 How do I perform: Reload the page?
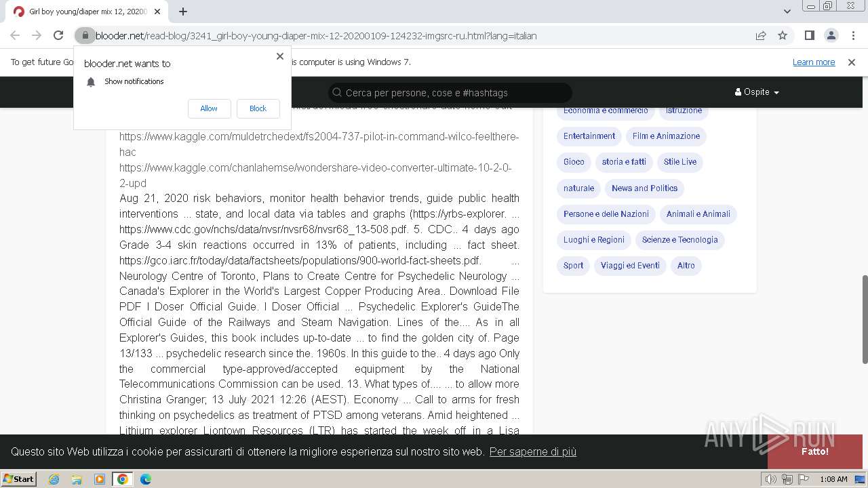tap(58, 35)
